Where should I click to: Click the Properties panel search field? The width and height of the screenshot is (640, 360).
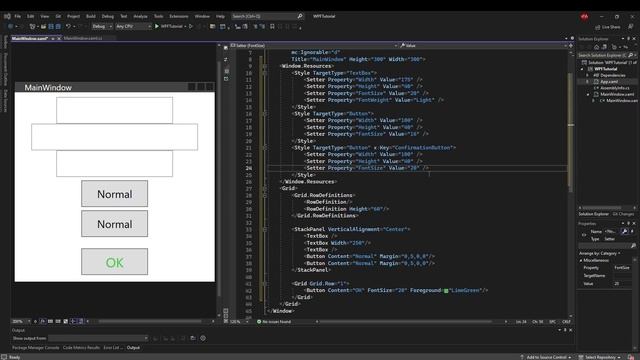click(607, 246)
